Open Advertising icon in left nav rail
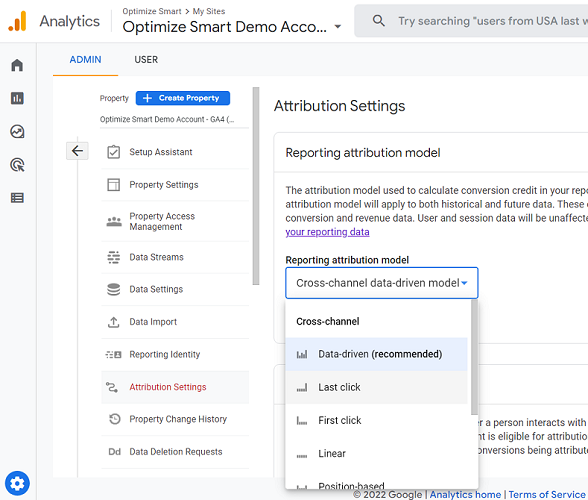 [17, 165]
